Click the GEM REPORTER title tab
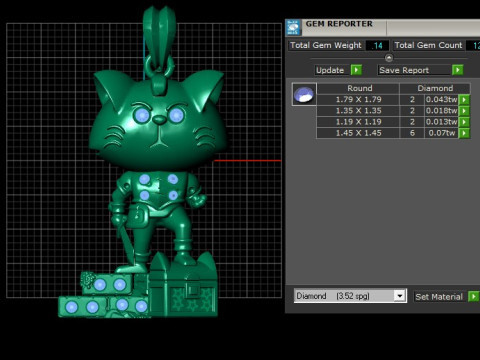480x360 pixels. [339, 24]
